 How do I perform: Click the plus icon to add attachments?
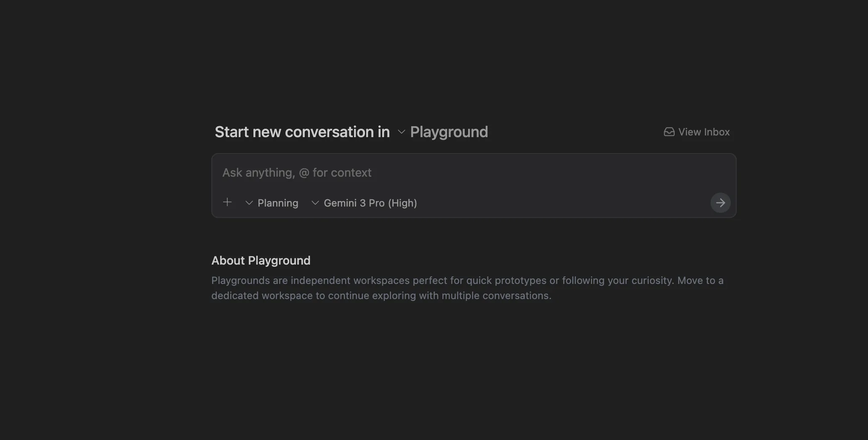(227, 202)
